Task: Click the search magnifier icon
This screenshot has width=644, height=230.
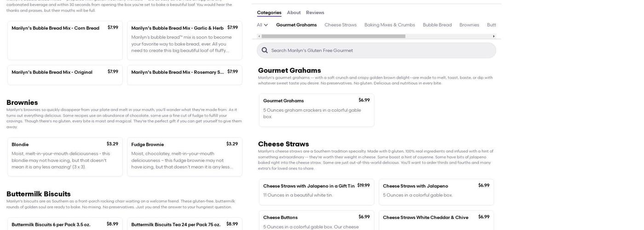Action: click(264, 51)
